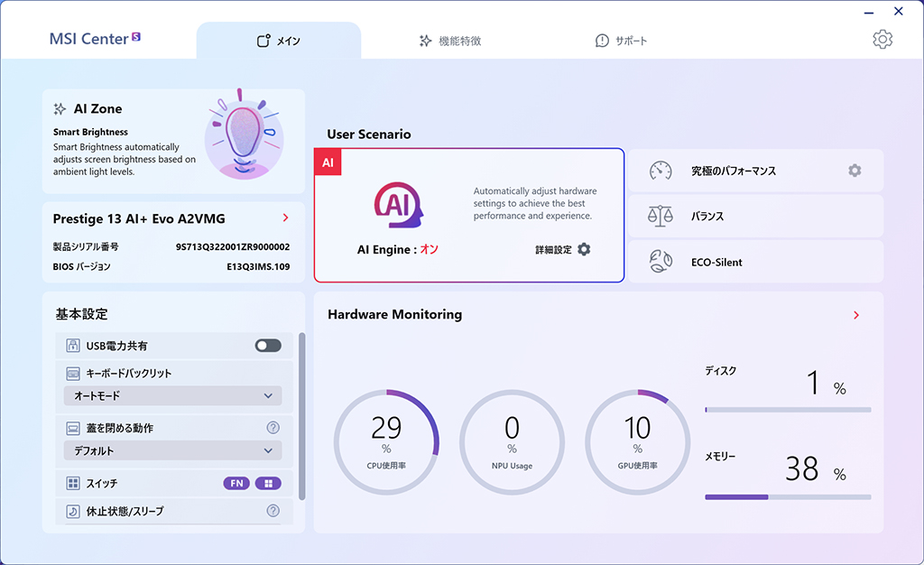Click the CPU使用率 29% gauge
924x565 pixels.
[386, 442]
